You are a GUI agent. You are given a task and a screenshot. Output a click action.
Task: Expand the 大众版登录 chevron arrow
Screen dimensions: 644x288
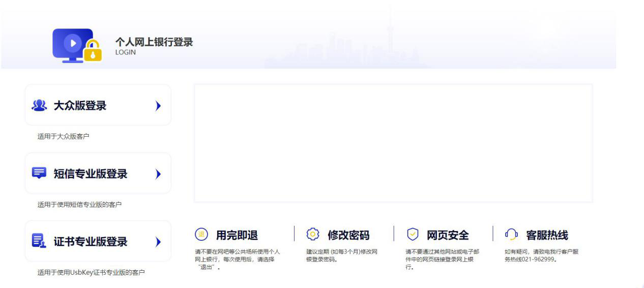[x=158, y=106]
